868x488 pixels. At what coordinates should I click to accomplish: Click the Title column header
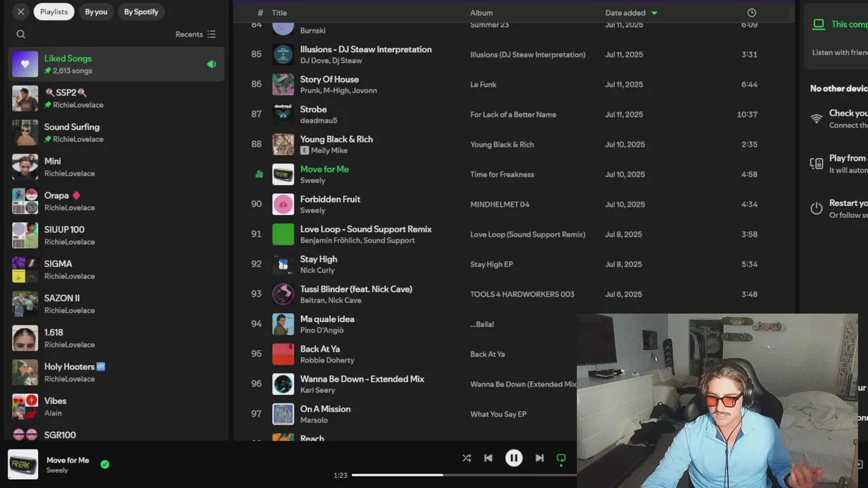(279, 13)
